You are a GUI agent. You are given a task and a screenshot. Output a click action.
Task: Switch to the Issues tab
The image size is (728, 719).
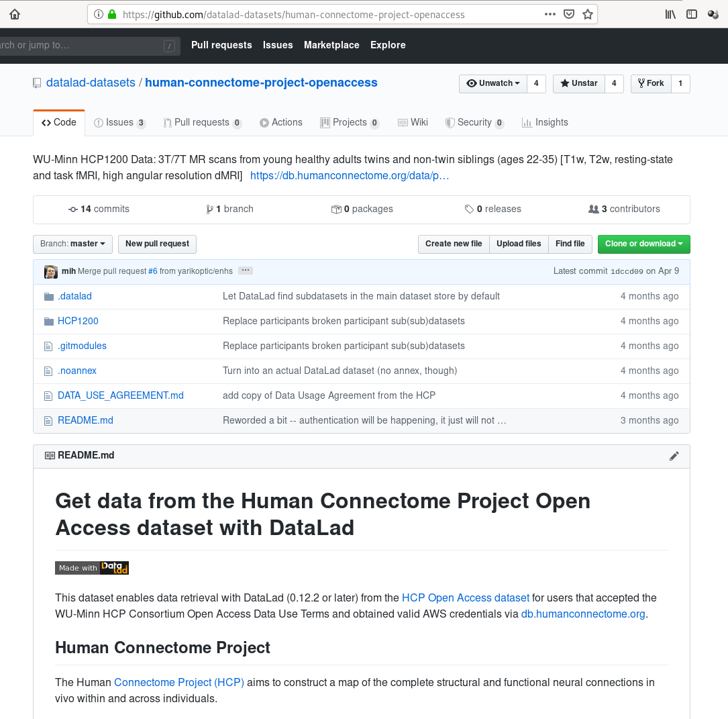click(x=119, y=122)
